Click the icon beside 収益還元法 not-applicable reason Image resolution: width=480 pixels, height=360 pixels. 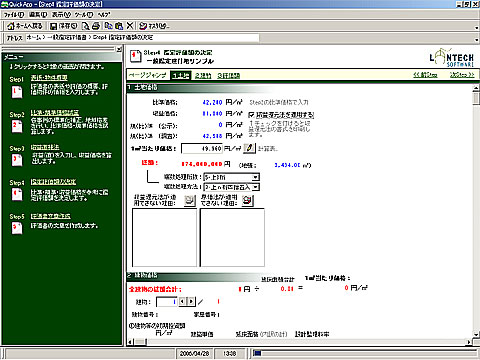190,200
